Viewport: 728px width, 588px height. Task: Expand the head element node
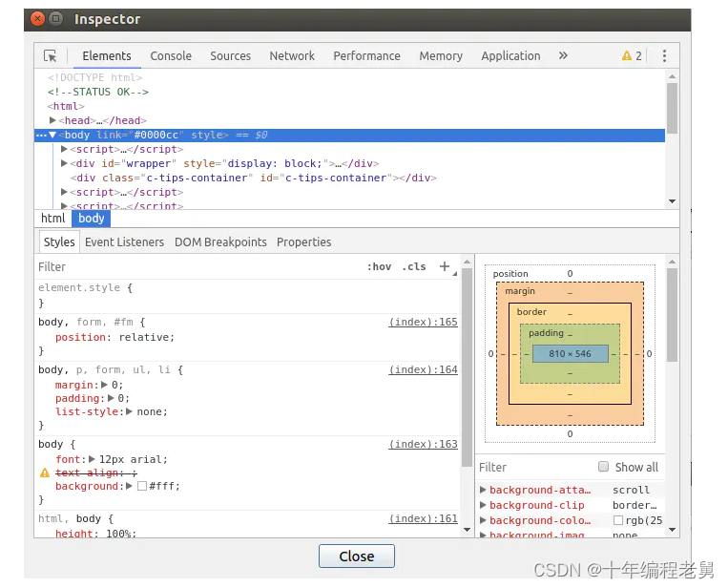pyautogui.click(x=52, y=120)
